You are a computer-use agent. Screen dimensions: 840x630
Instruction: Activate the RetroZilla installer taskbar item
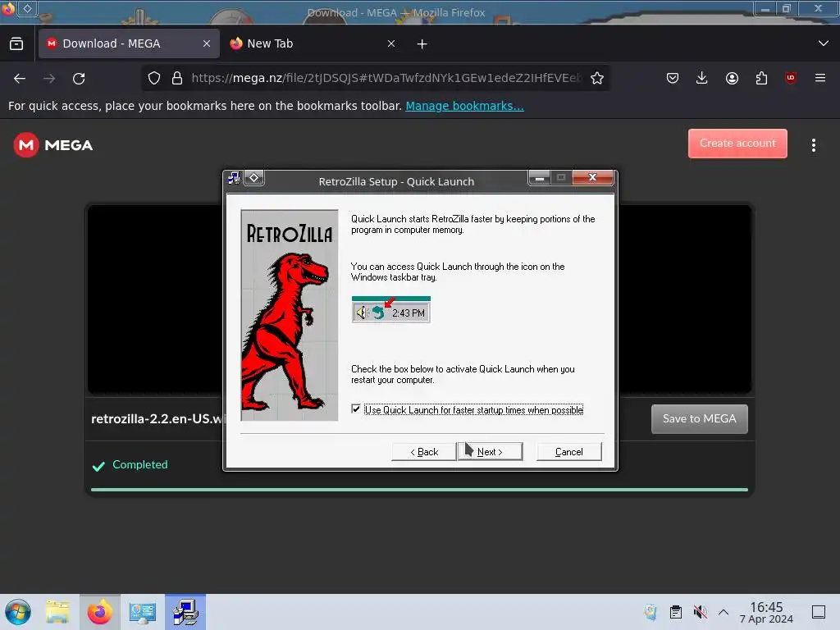point(185,612)
